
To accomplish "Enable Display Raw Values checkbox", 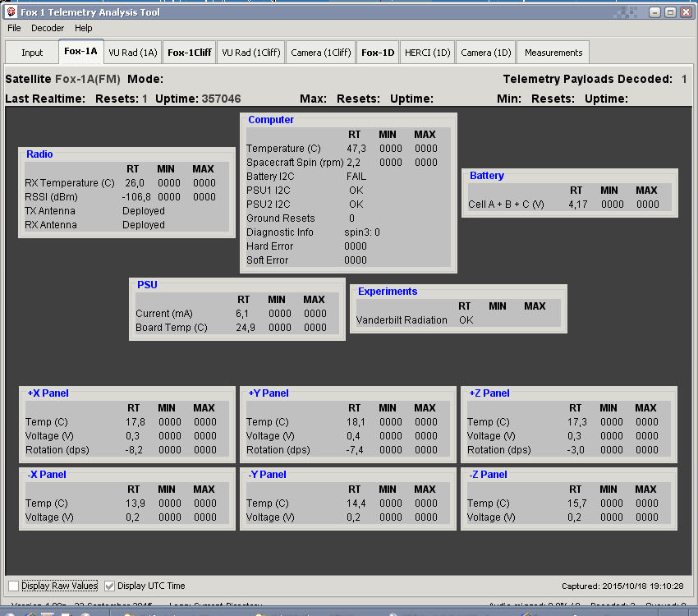I will (13, 586).
